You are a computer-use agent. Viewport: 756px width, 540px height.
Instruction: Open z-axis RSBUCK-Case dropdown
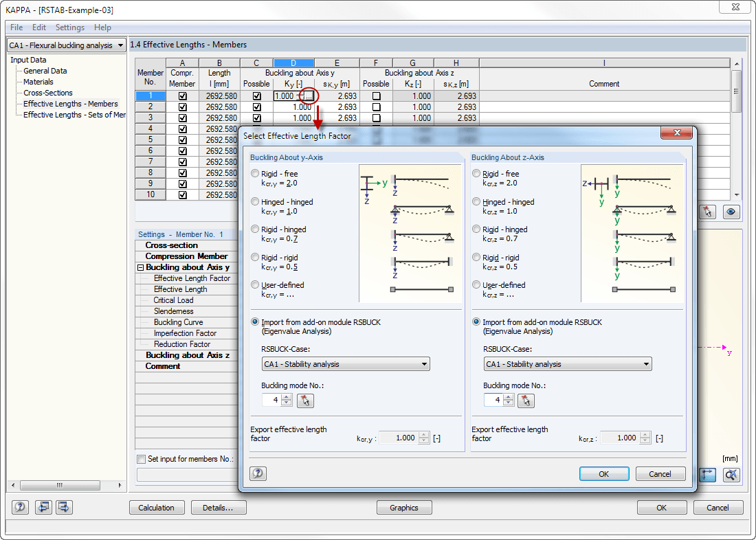(568, 364)
